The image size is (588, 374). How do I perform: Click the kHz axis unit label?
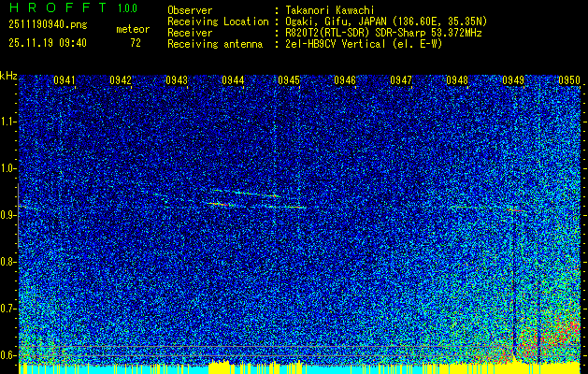pyautogui.click(x=8, y=76)
